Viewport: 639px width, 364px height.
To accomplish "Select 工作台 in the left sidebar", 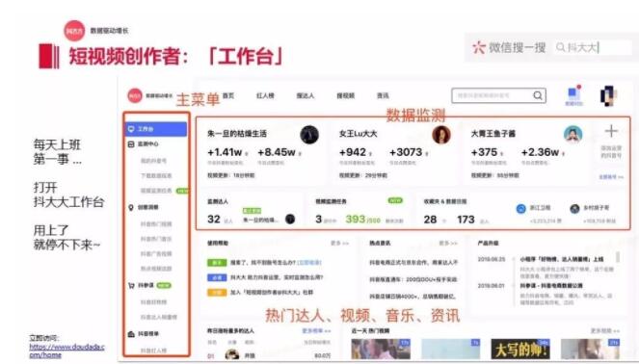I will [156, 129].
